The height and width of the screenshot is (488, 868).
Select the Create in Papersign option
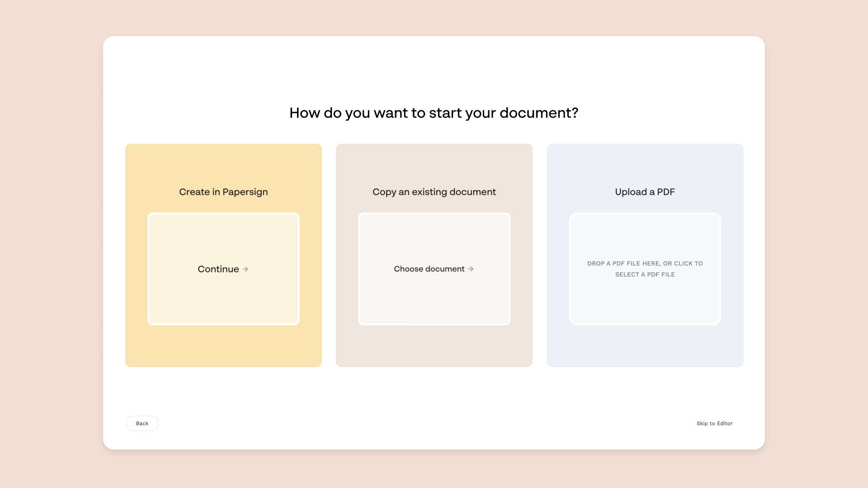pyautogui.click(x=223, y=269)
